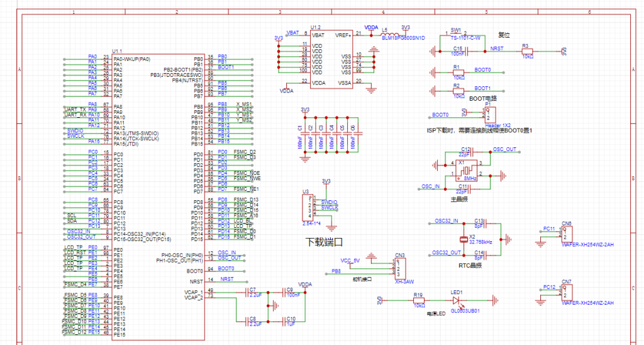Click the C15 100nF capacitor symbol
644x345 pixels.
(469, 51)
